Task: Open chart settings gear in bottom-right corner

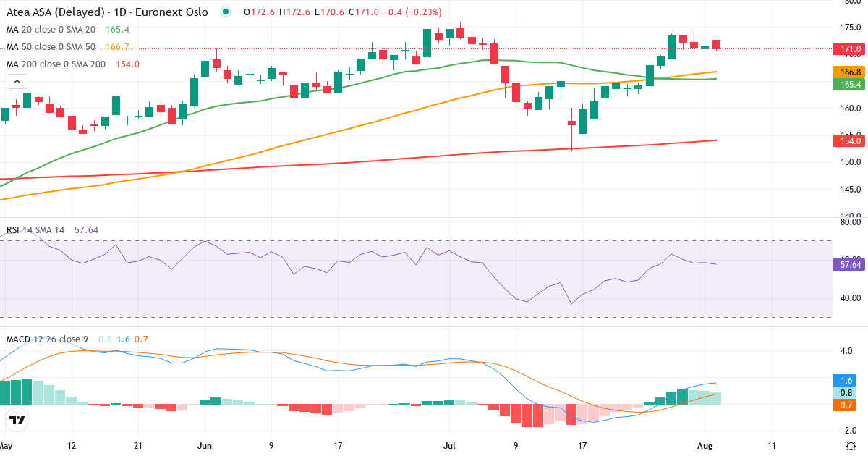Action: click(851, 446)
